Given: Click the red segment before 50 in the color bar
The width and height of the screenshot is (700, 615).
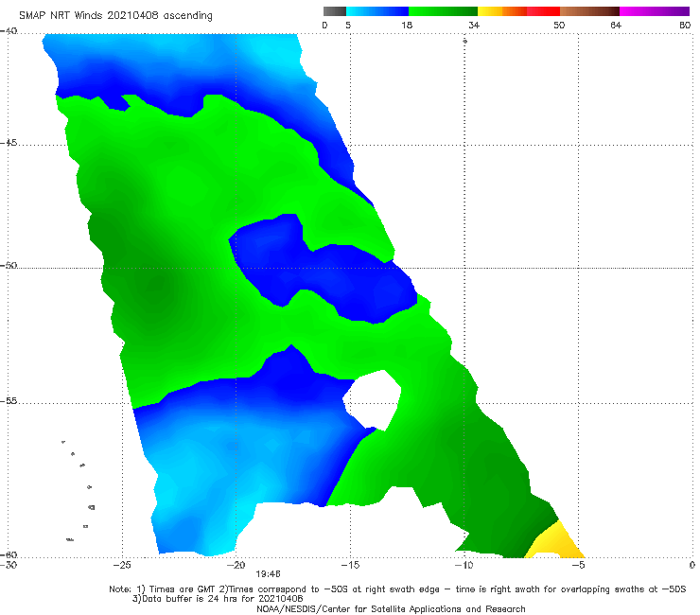Looking at the screenshot, I should (x=543, y=11).
